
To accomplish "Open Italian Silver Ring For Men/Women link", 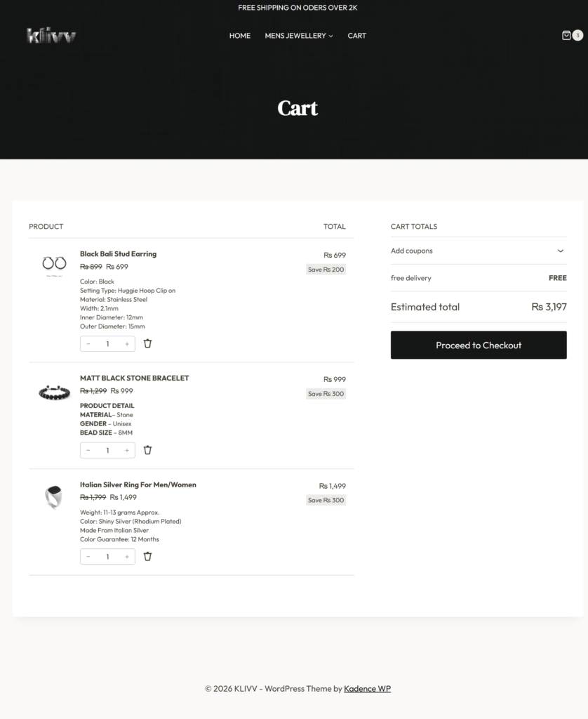I will (x=138, y=484).
